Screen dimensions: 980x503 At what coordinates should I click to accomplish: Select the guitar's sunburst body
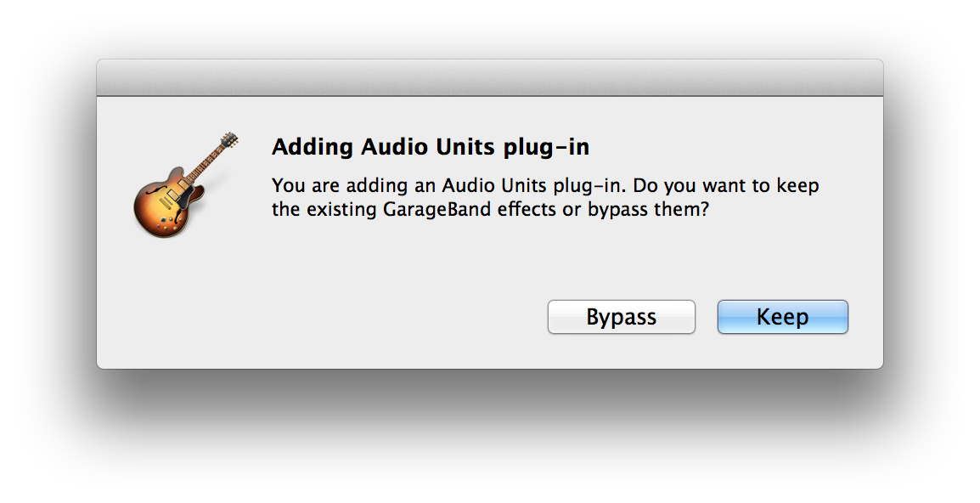[x=166, y=203]
